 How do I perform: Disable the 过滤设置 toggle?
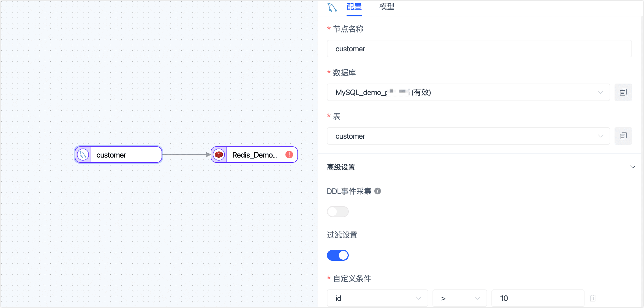pos(338,255)
